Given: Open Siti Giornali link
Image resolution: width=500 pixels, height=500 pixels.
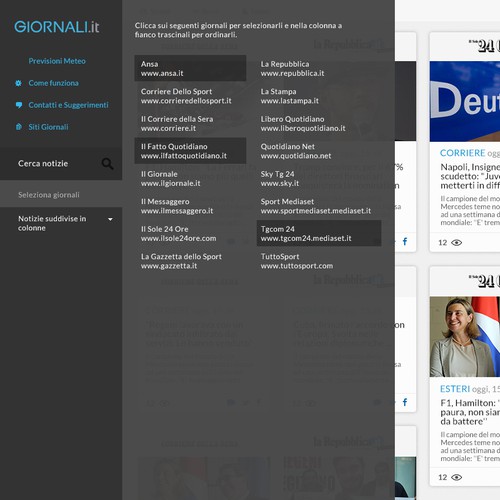Looking at the screenshot, I should [x=48, y=127].
